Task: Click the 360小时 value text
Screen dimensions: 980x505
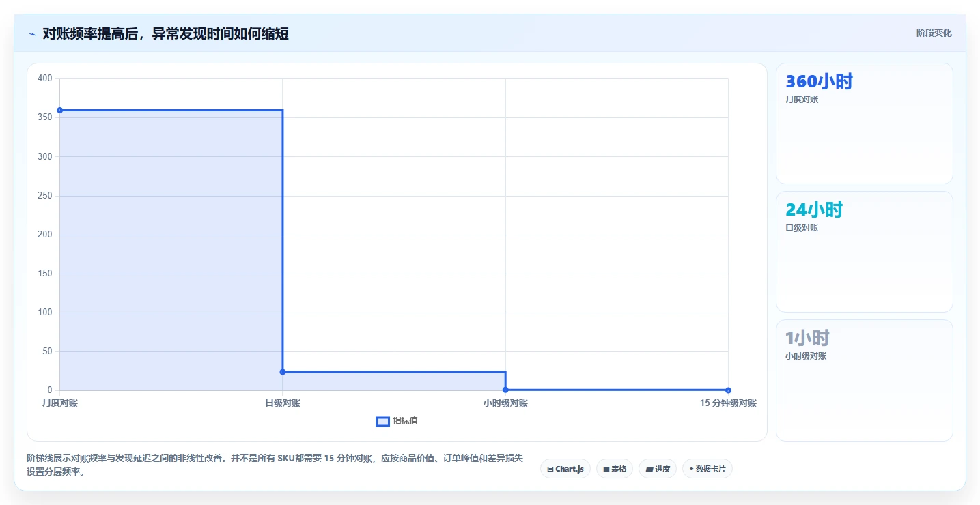Action: click(x=819, y=82)
